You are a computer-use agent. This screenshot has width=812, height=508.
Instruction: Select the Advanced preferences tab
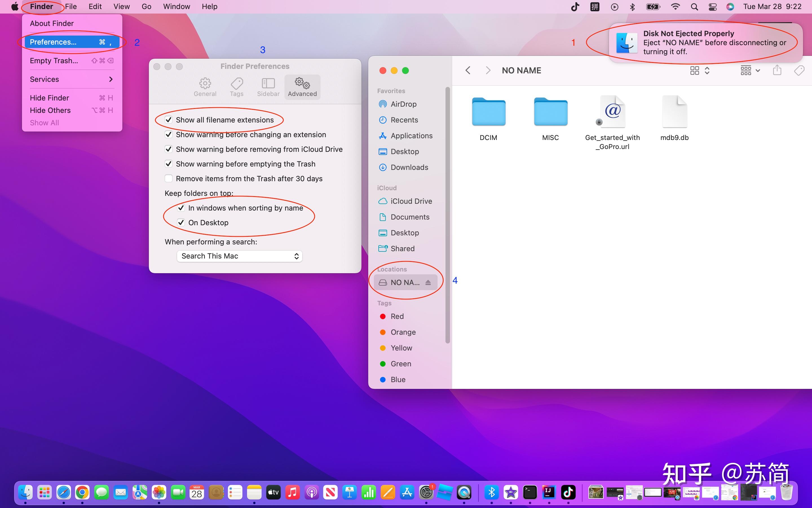click(x=302, y=87)
